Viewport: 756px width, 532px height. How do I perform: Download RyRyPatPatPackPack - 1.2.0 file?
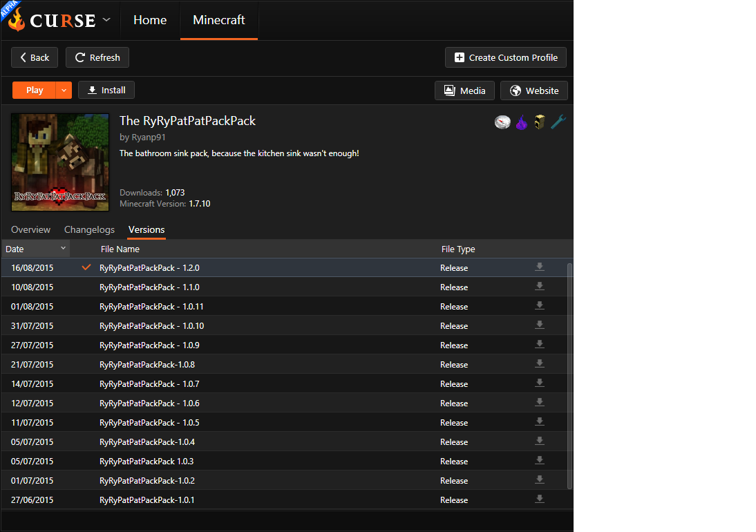click(x=540, y=267)
